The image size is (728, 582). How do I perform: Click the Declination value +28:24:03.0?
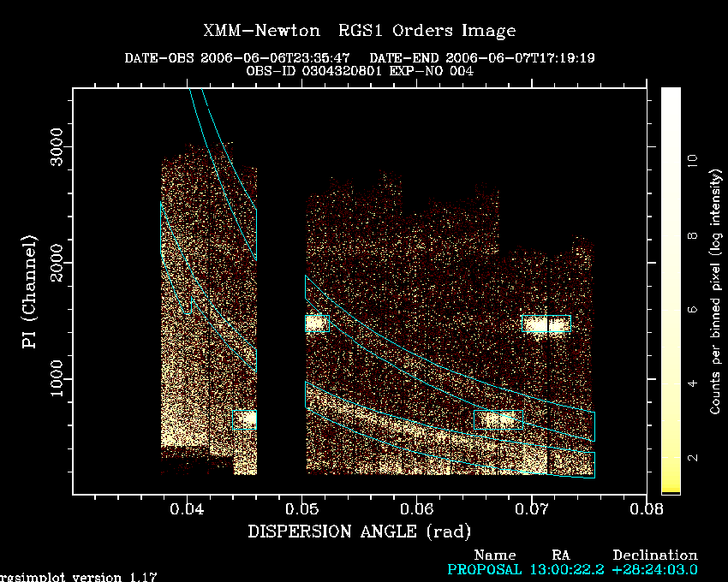click(x=654, y=569)
